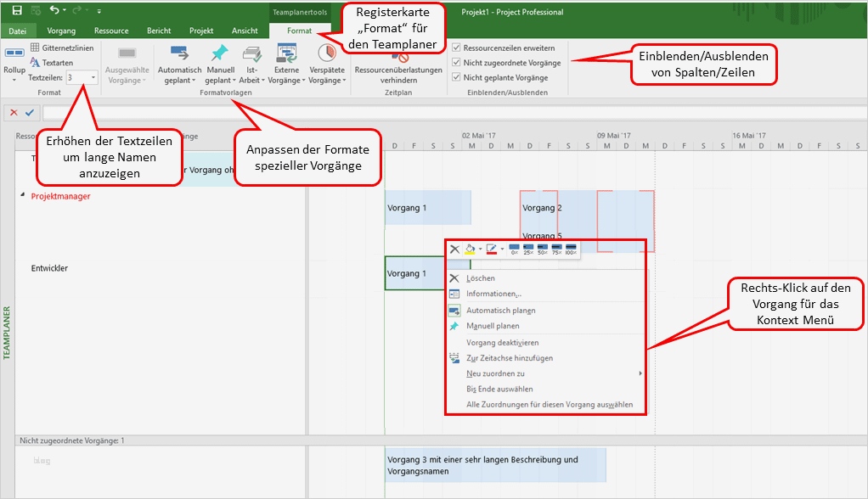
Task: Open the Gitternetzlinien gridlines option
Action: [x=61, y=48]
